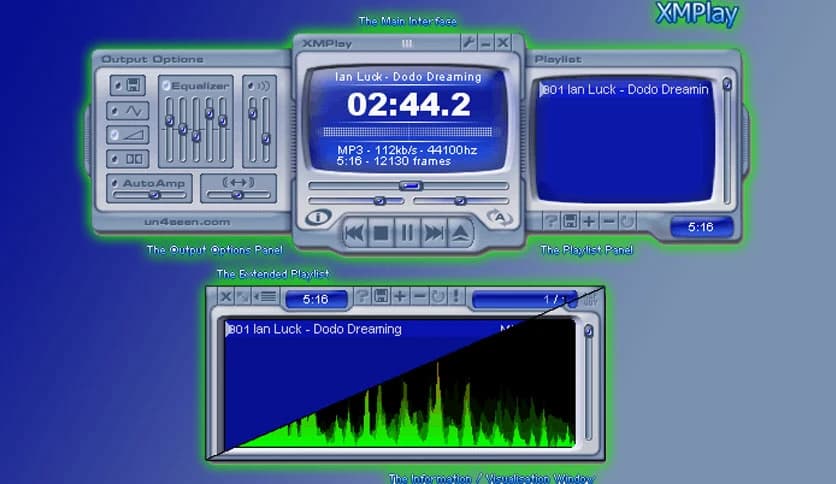Screen dimensions: 836x484
Task: Toggle the waveform interpolation option
Action: (127, 111)
